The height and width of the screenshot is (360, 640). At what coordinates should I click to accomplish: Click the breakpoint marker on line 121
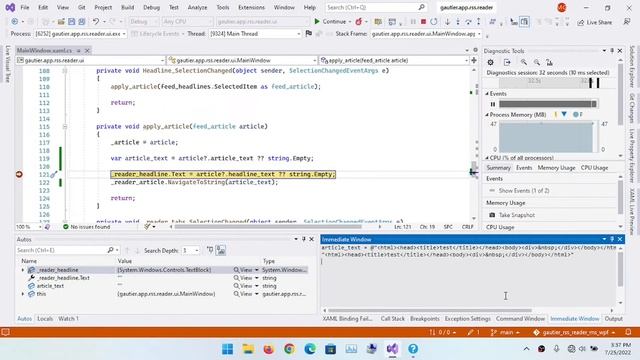pos(19,174)
